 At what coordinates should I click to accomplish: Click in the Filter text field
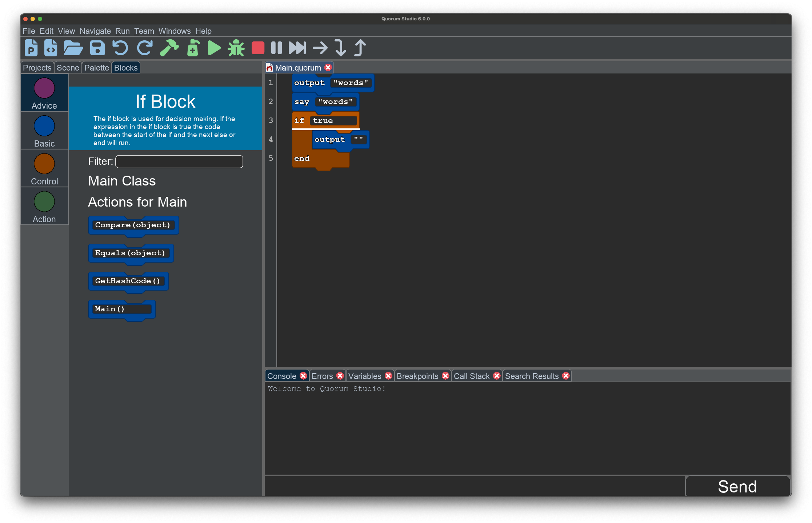pyautogui.click(x=179, y=161)
